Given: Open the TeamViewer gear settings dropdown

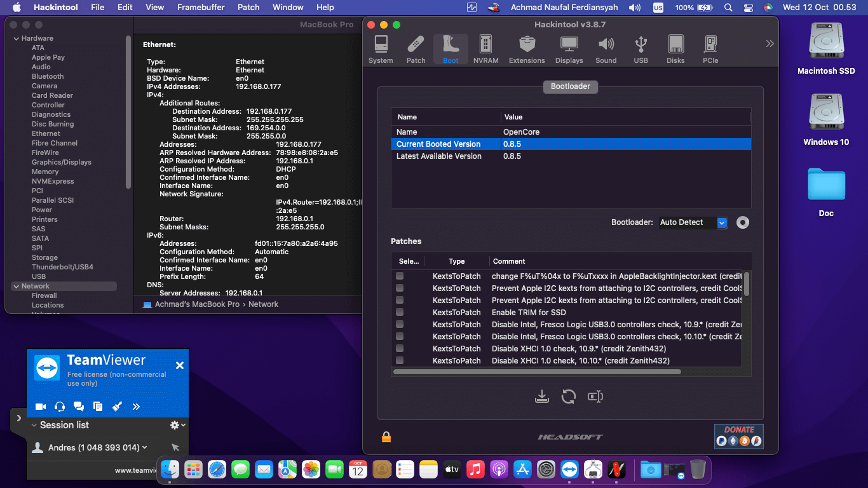Looking at the screenshot, I should click(178, 425).
